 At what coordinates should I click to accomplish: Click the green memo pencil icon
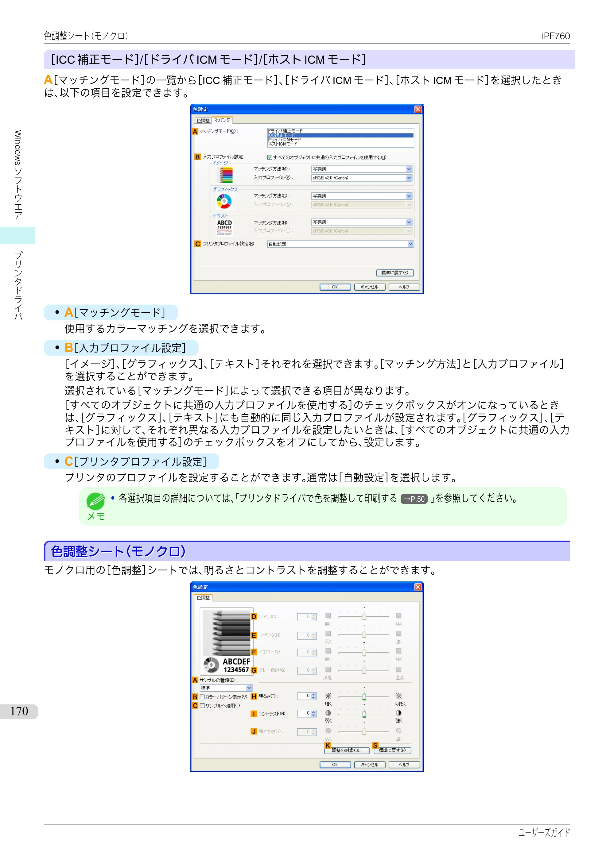pyautogui.click(x=96, y=501)
